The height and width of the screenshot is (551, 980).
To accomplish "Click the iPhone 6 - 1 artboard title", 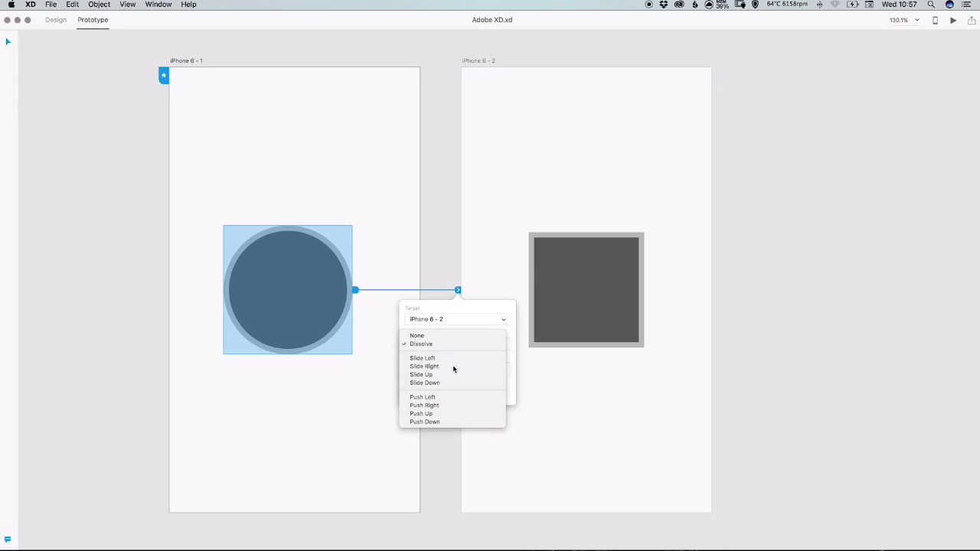I will (x=186, y=60).
